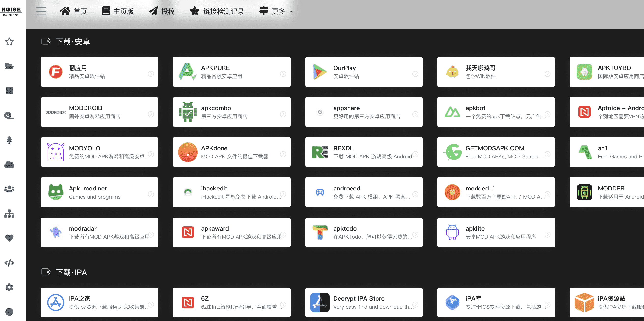The height and width of the screenshot is (321, 644).
Task: Click the 下载·IPA section heading
Action: 71,272
